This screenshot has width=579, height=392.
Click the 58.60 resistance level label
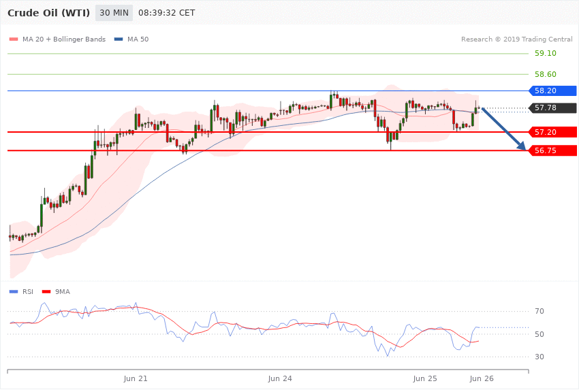(x=546, y=74)
